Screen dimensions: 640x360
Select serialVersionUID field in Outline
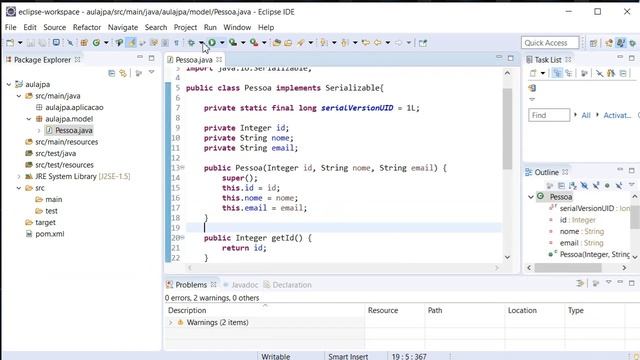click(587, 208)
